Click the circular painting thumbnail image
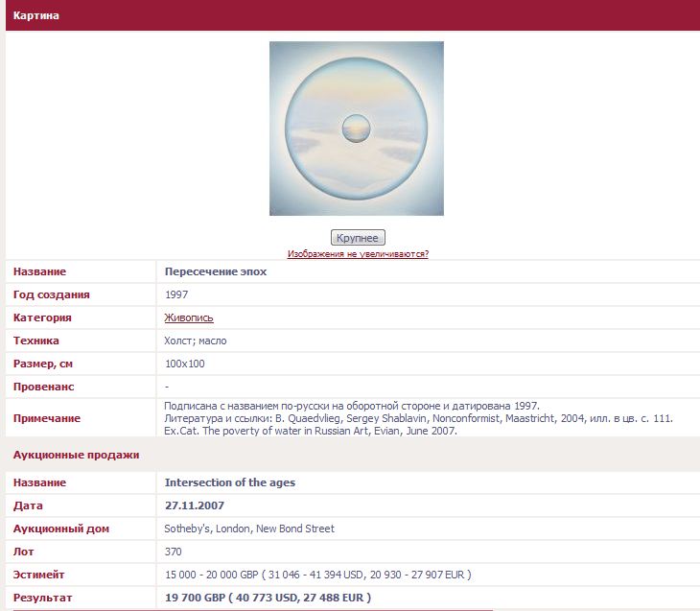The height and width of the screenshot is (611, 700). click(356, 129)
